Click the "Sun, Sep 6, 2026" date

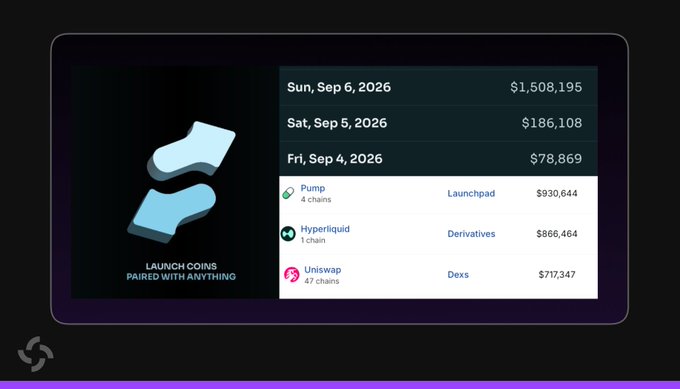(x=339, y=87)
